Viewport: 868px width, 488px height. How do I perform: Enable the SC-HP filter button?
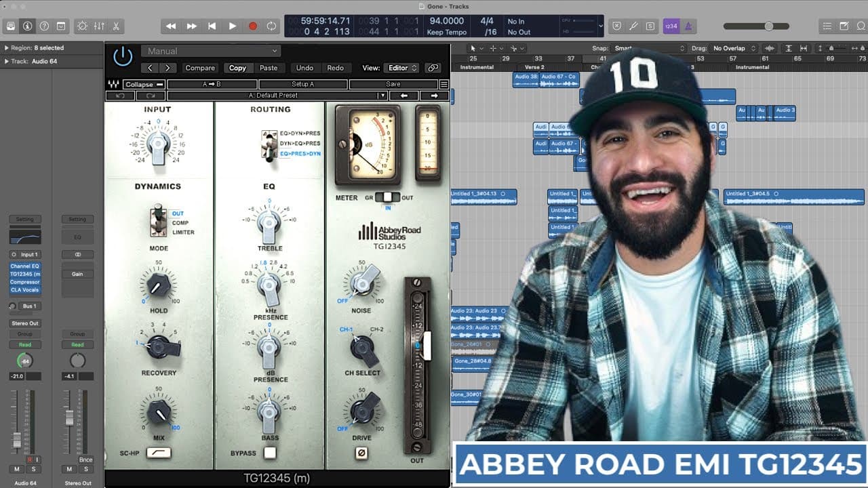click(x=158, y=453)
